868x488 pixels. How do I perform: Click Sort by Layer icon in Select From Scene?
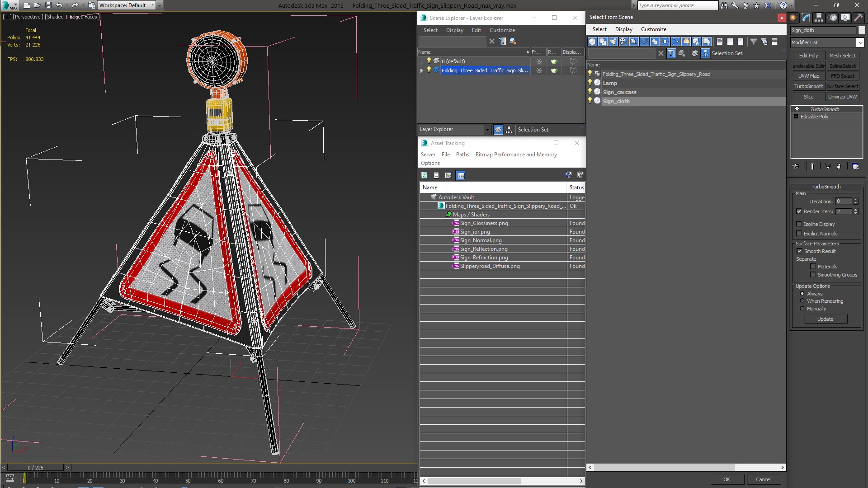[x=695, y=53]
